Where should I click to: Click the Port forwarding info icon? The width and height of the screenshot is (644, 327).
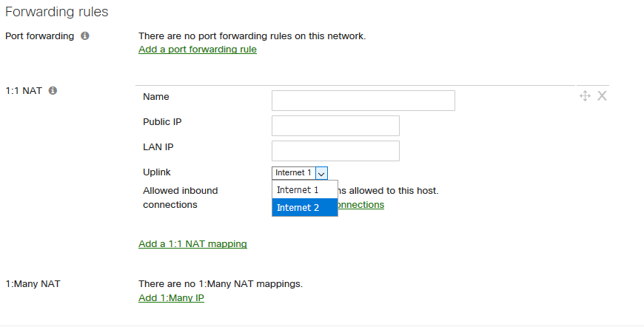(85, 36)
